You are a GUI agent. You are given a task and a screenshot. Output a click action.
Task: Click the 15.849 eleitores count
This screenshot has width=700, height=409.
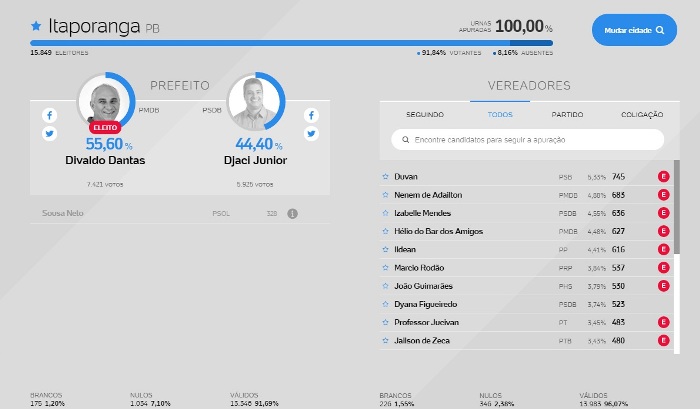pos(59,53)
